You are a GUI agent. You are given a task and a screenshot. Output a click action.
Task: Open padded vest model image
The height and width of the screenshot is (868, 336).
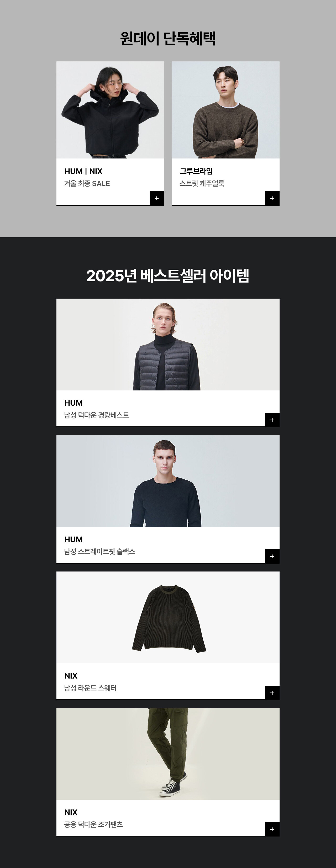point(168,344)
